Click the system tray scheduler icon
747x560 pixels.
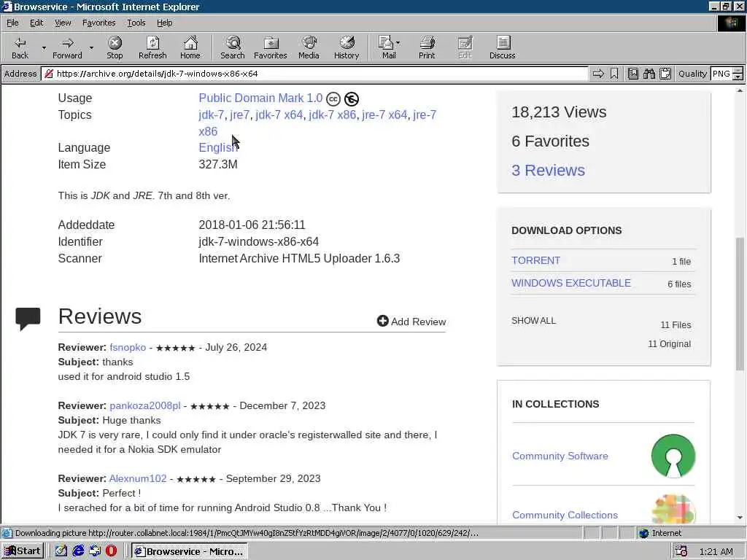pyautogui.click(x=681, y=551)
